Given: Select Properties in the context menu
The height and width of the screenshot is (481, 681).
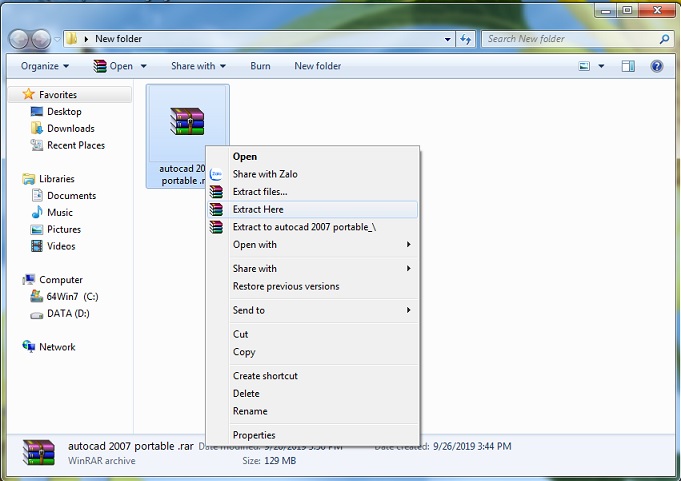Looking at the screenshot, I should [x=254, y=435].
